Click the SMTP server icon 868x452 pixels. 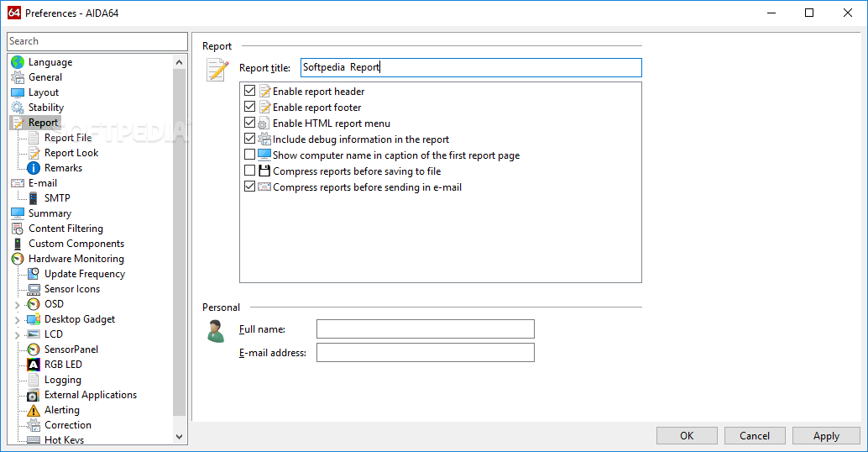pos(34,198)
